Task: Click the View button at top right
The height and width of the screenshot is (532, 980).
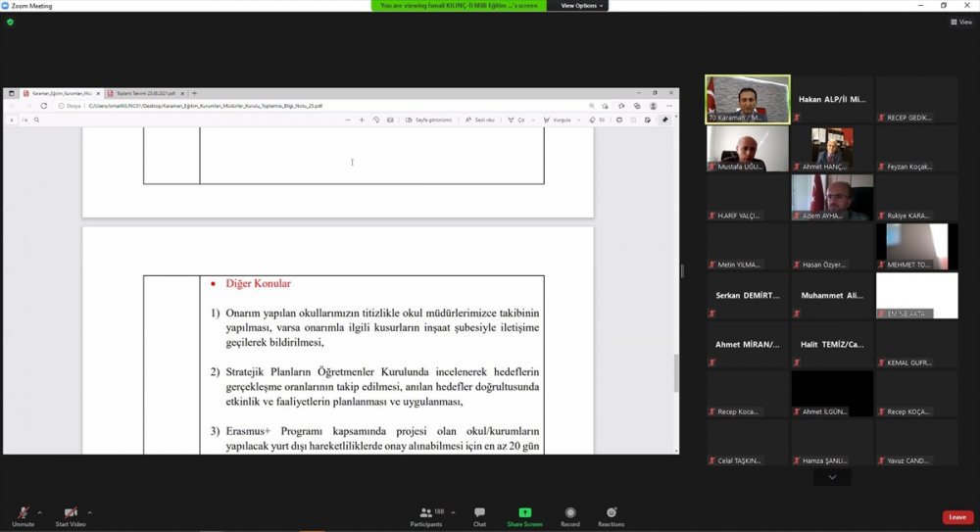Action: click(960, 22)
